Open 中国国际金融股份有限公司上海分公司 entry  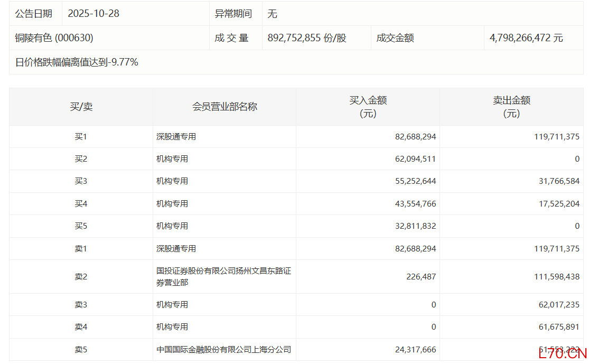(223, 350)
